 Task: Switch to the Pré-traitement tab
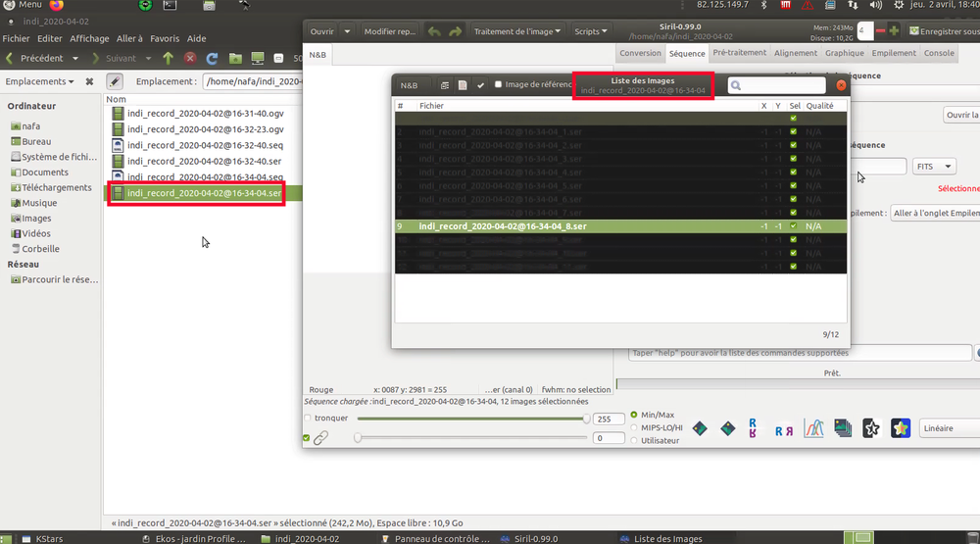point(739,53)
